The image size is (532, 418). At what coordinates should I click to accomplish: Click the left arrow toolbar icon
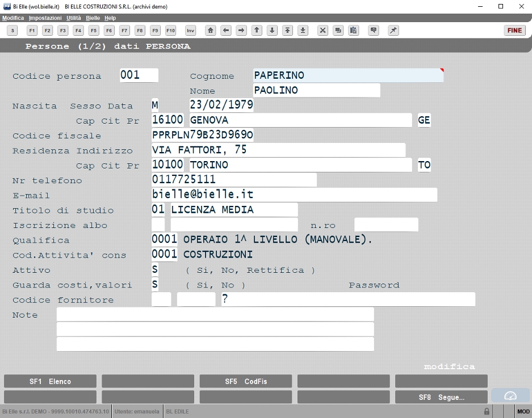pos(225,31)
